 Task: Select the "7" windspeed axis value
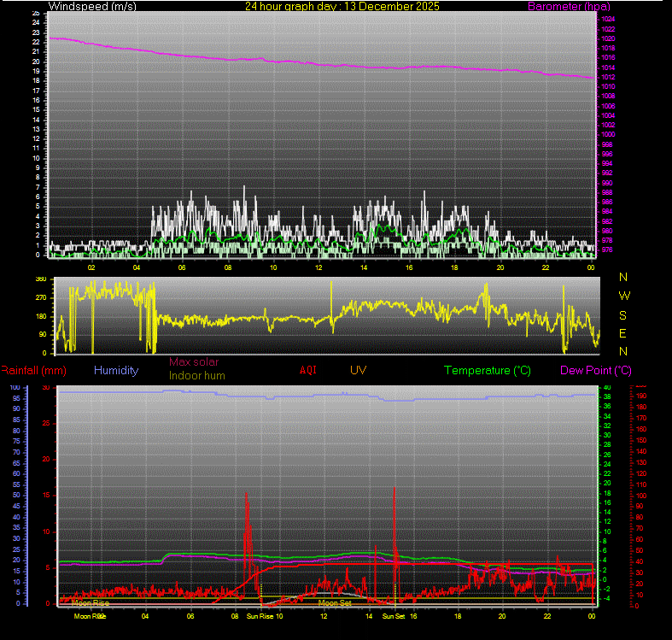pos(38,187)
